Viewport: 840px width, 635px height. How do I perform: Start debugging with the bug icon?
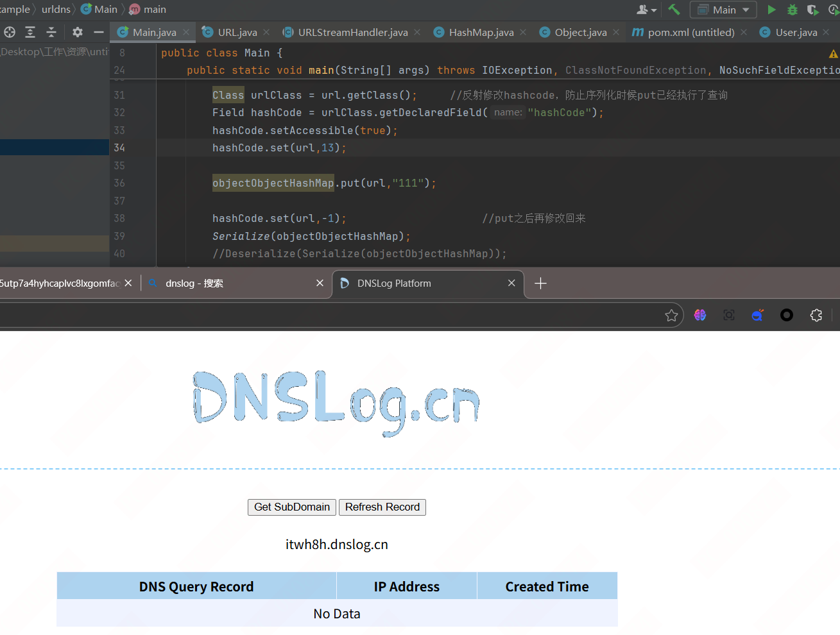point(793,10)
